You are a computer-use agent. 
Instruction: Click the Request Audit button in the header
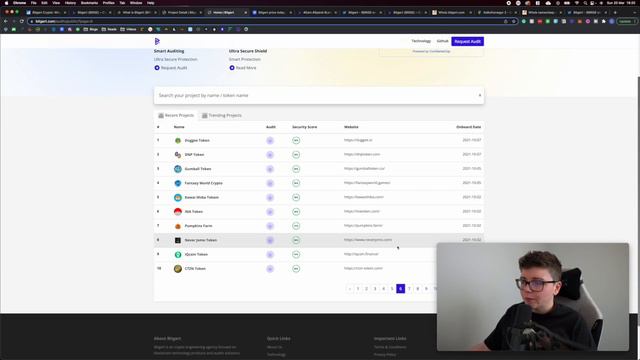[467, 41]
